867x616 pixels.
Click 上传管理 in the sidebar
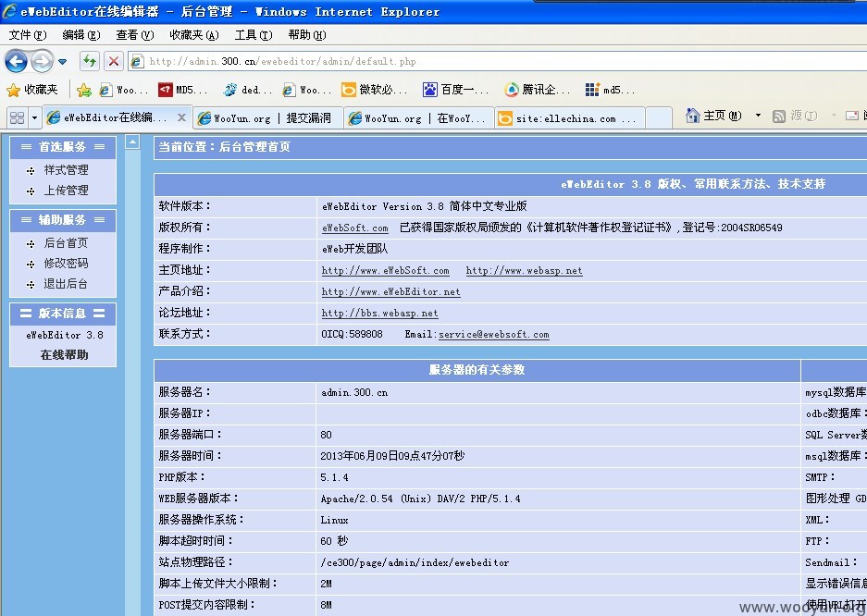click(x=66, y=190)
